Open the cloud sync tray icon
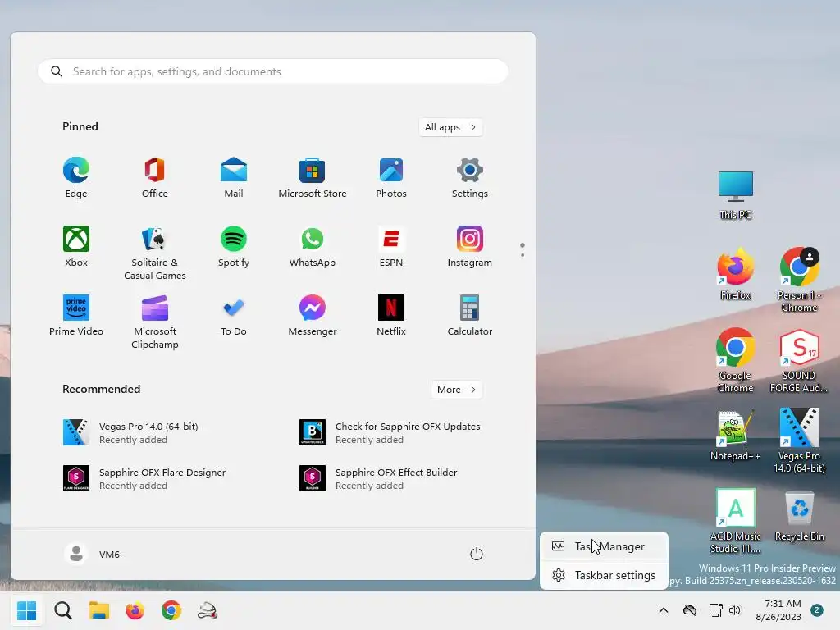Image resolution: width=840 pixels, height=630 pixels. 689,610
